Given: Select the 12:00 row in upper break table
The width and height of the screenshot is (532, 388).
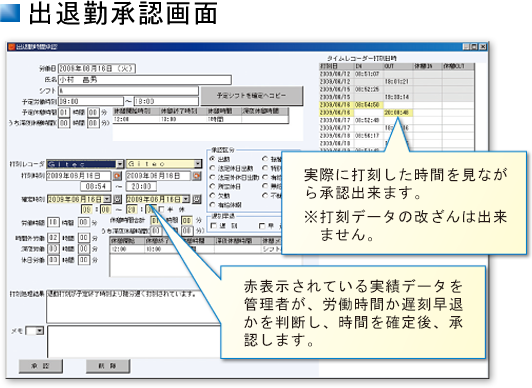Looking at the screenshot, I should click(201, 119).
